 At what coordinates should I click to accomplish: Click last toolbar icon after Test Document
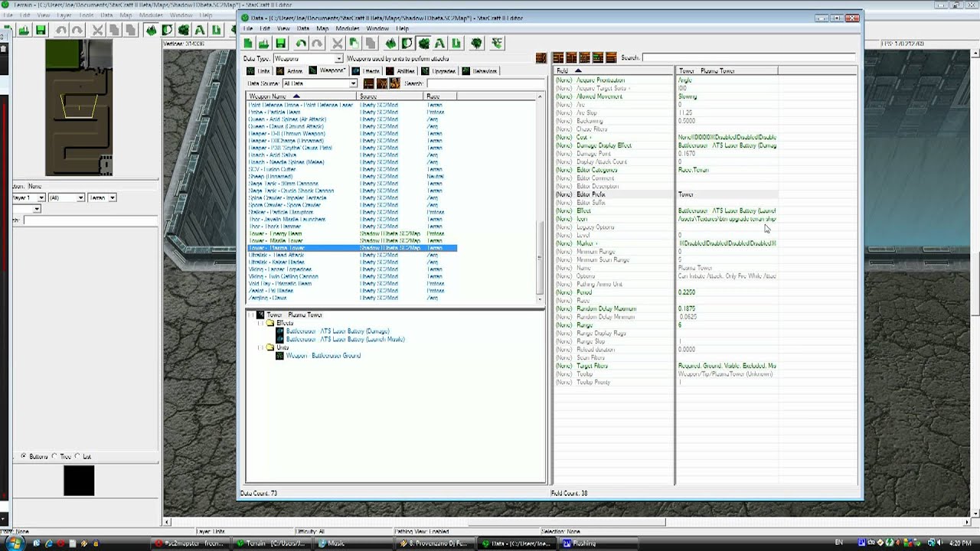tap(497, 44)
